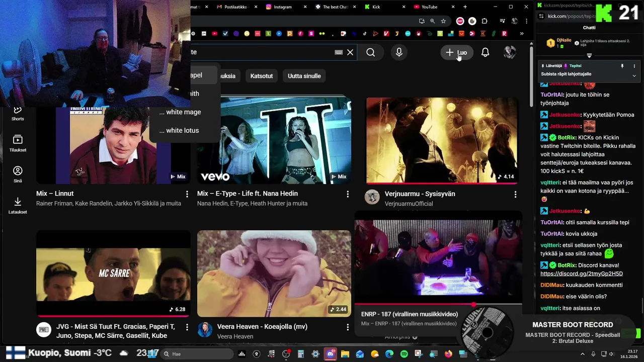
Task: Open the Veera Heaven Koeajolla thumbnail
Action: [x=274, y=274]
